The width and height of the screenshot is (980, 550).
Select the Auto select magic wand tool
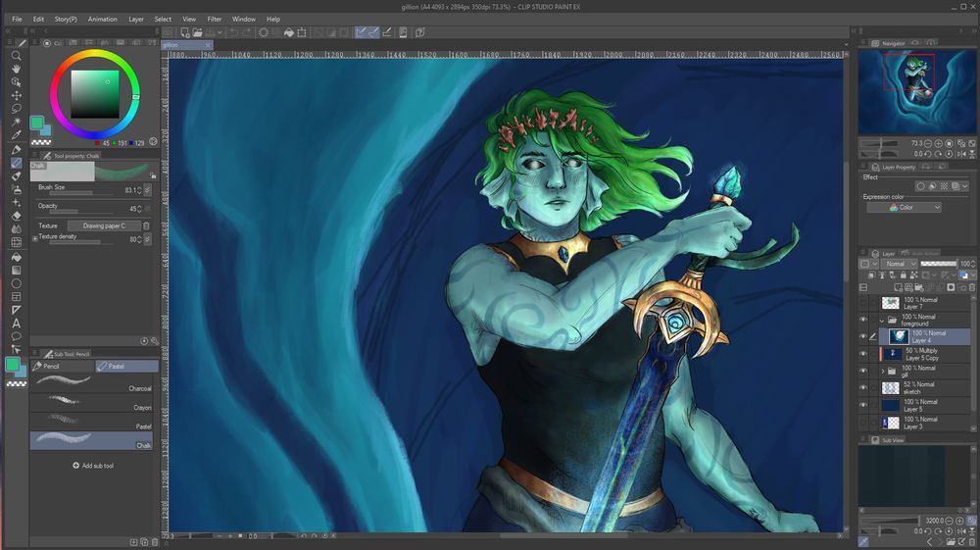pos(17,123)
